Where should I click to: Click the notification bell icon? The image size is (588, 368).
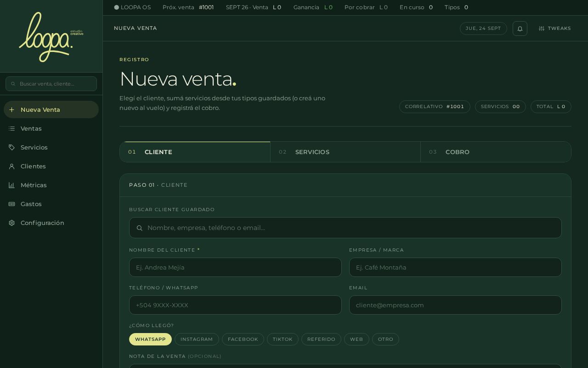[x=520, y=29]
